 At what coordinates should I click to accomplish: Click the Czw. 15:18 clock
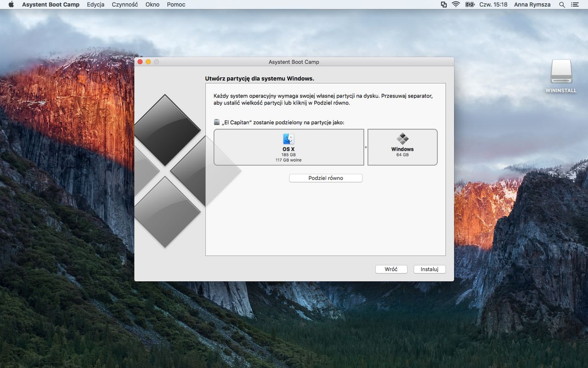pyautogui.click(x=493, y=5)
